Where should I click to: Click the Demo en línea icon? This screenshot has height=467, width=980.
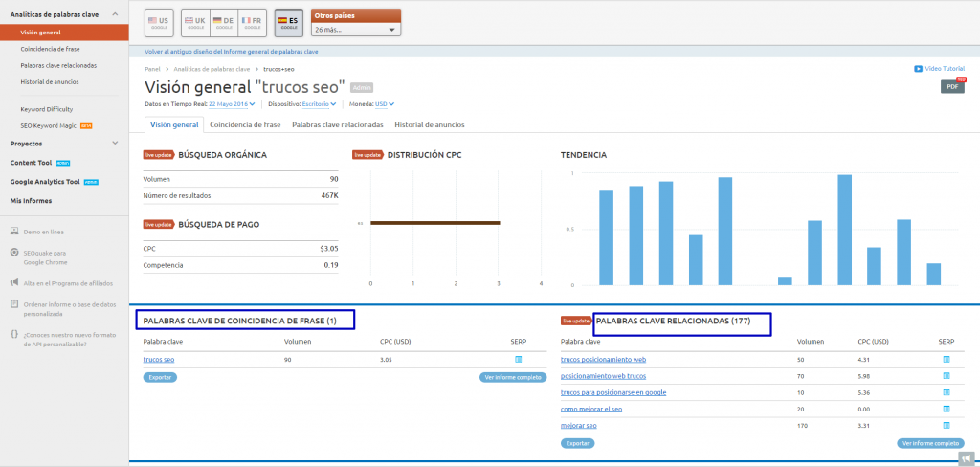tap(13, 232)
